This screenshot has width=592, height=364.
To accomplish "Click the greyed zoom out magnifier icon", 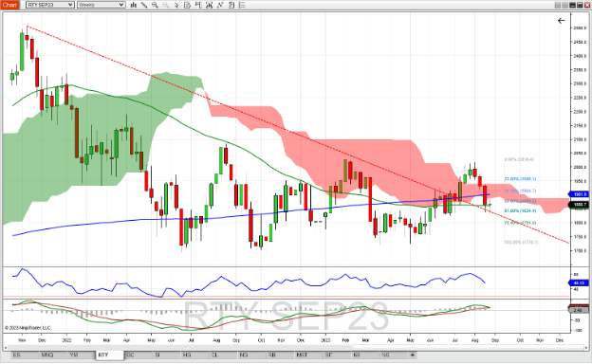I will [166, 5].
